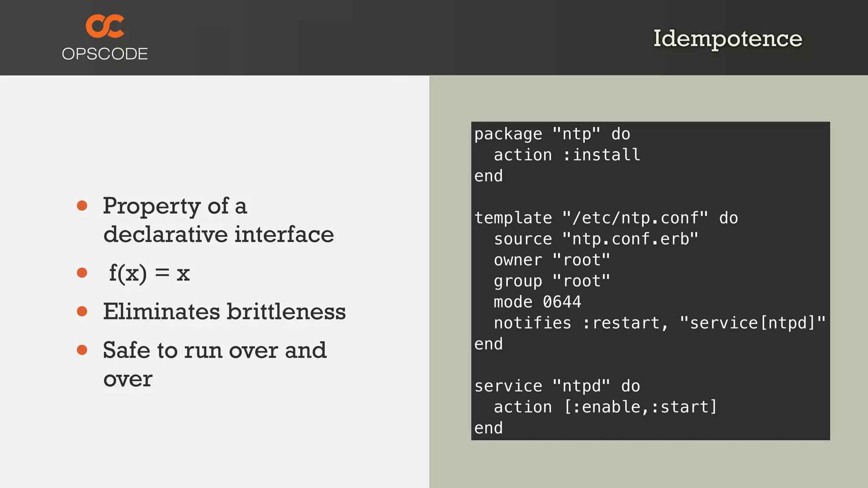Viewport: 868px width, 488px height.
Task: Click the 'f(x) = x' bullet
Action: tap(149, 273)
